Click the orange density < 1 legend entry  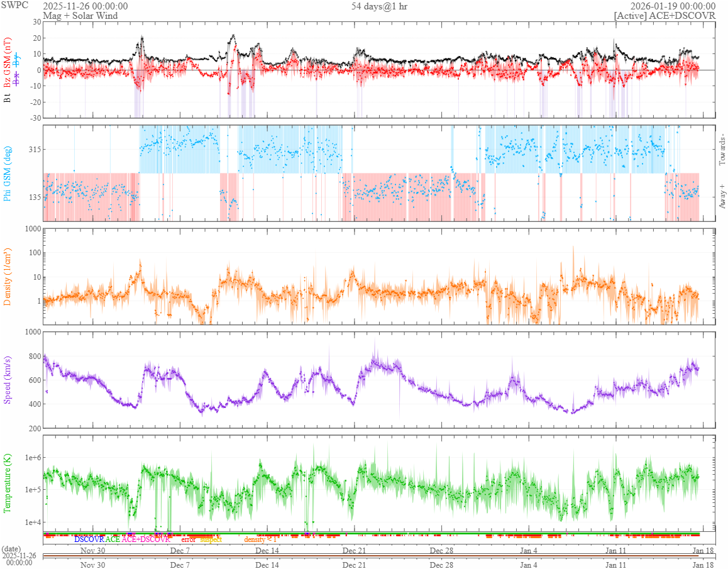pos(260,539)
